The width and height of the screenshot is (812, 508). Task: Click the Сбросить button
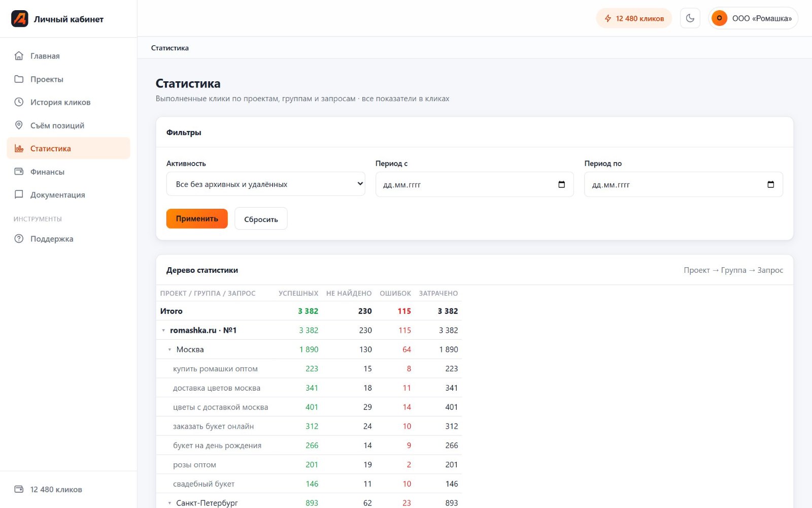261,219
